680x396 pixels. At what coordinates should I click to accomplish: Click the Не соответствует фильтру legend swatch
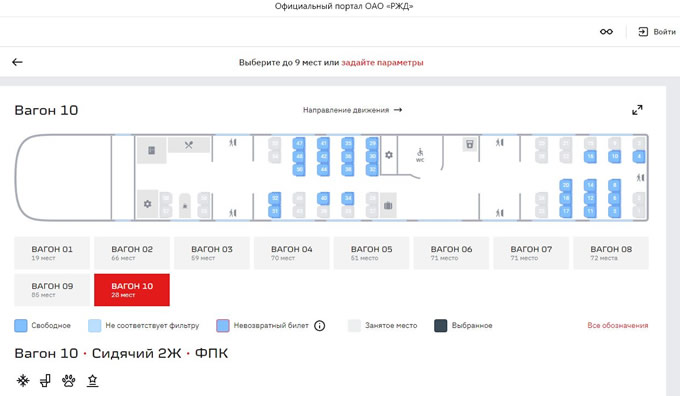pos(95,326)
